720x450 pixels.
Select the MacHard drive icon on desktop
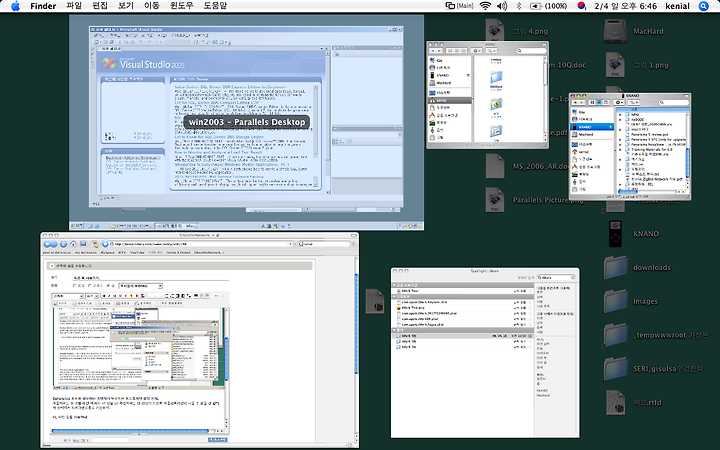(x=616, y=31)
